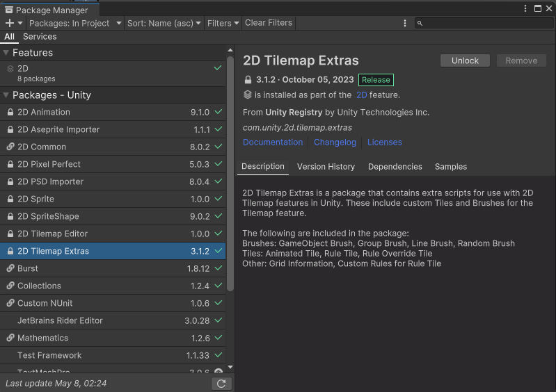556x392 pixels.
Task: Click the layers icon beside installed-as-part text
Action: click(x=248, y=95)
